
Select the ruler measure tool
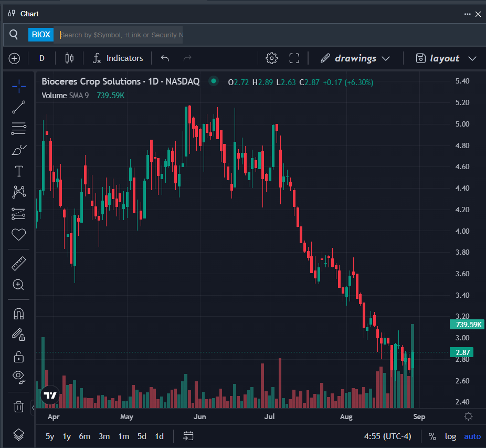pos(18,264)
